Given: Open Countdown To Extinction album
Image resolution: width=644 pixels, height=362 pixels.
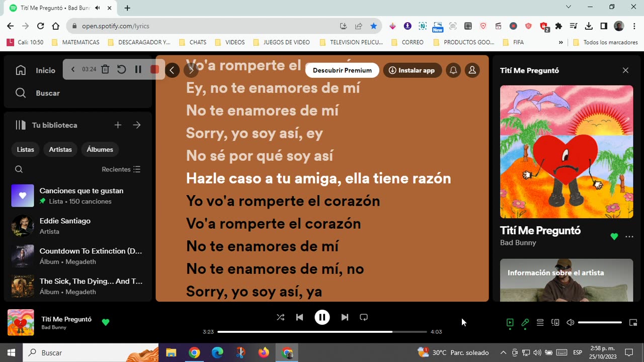Looking at the screenshot, I should [x=78, y=256].
